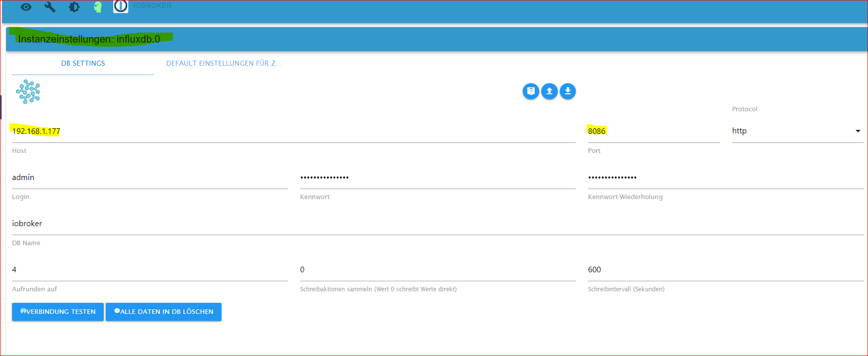Click the DB Name field containing iobroker
The image size is (868, 356).
click(x=438, y=224)
